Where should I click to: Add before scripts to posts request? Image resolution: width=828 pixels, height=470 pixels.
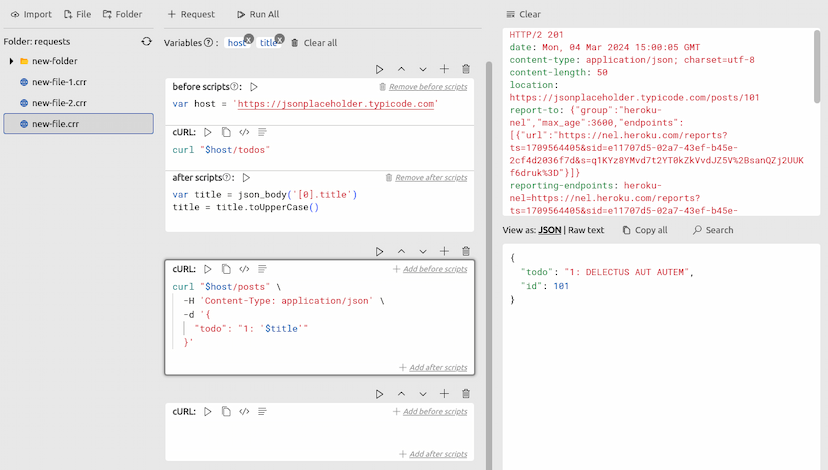[430, 269]
